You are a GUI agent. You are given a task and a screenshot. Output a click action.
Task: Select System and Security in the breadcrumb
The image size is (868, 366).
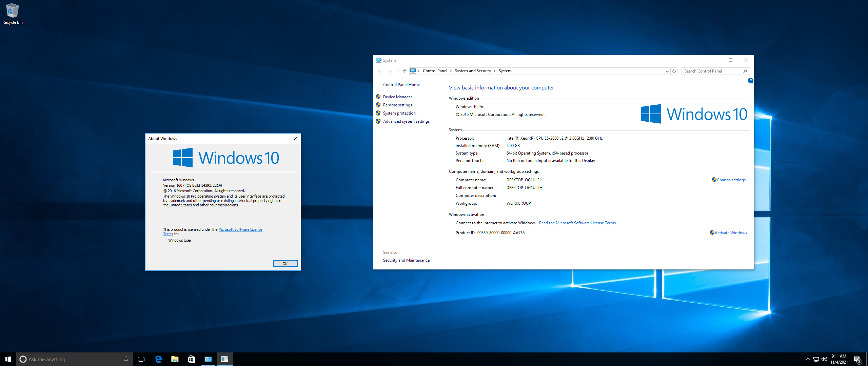(473, 71)
